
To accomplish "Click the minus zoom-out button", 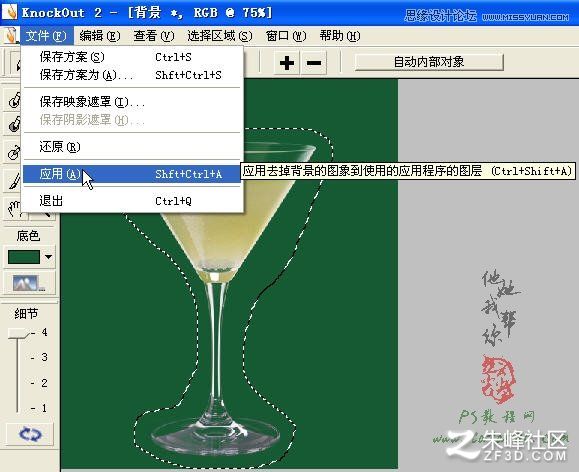I will click(x=314, y=62).
